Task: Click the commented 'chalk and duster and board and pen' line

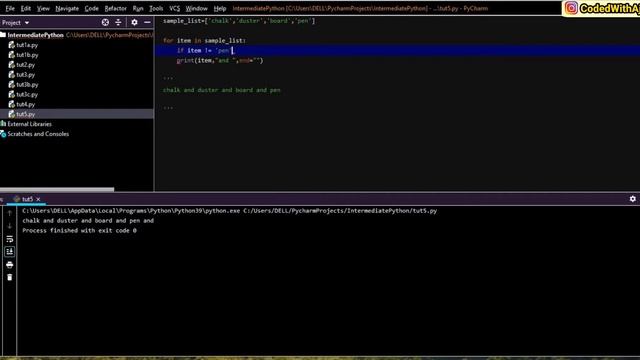Action: click(222, 90)
